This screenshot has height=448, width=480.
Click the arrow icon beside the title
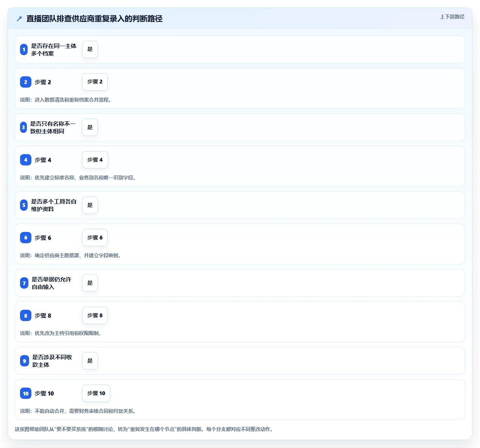point(19,19)
